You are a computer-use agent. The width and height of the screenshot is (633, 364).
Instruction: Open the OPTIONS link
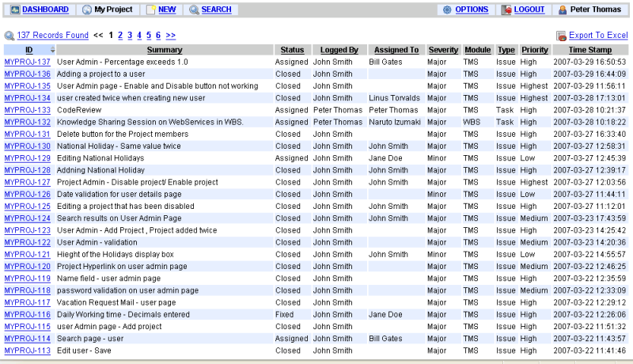472,9
